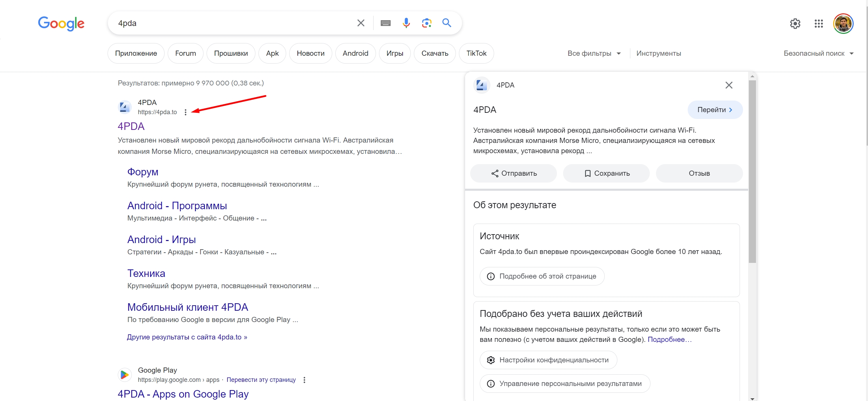The width and height of the screenshot is (868, 401).
Task: Open the three-dot menu for Google Play result
Action: tap(304, 380)
